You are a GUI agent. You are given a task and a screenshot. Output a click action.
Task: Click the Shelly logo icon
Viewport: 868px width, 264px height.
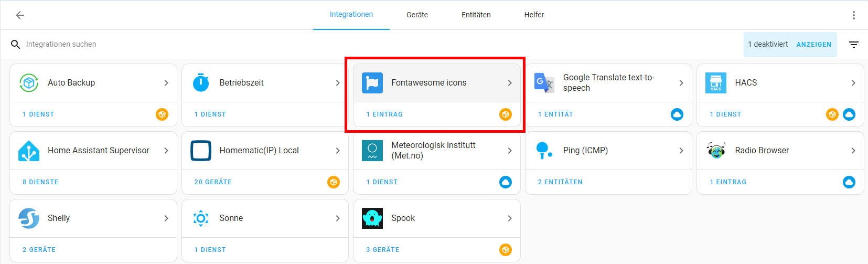[29, 218]
